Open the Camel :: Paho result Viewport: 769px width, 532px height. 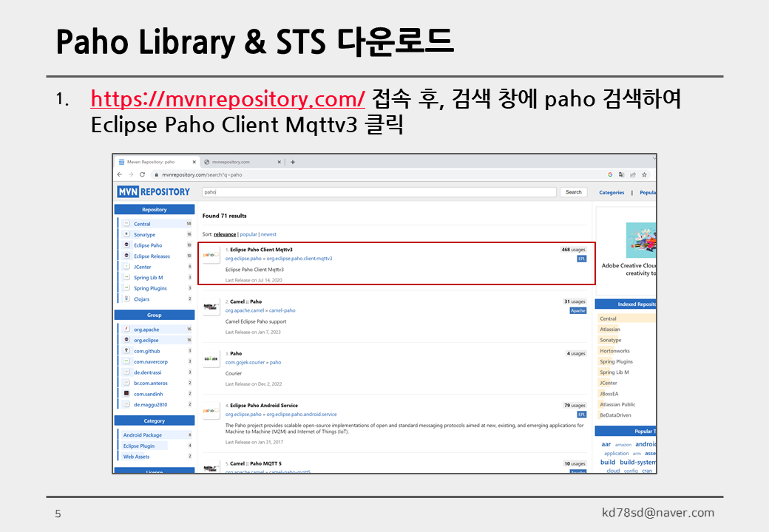pos(245,301)
